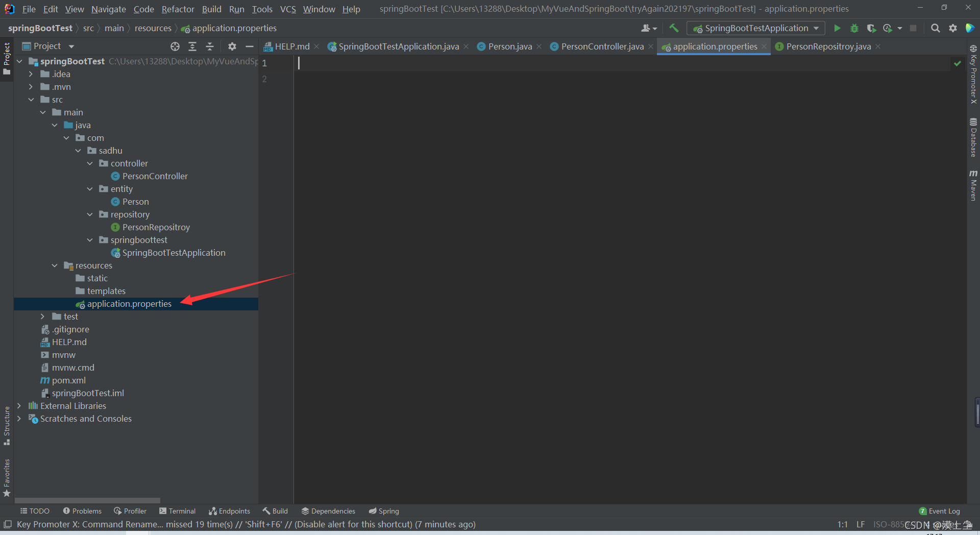
Task: Hide the Project panel with minus icon
Action: click(x=250, y=46)
